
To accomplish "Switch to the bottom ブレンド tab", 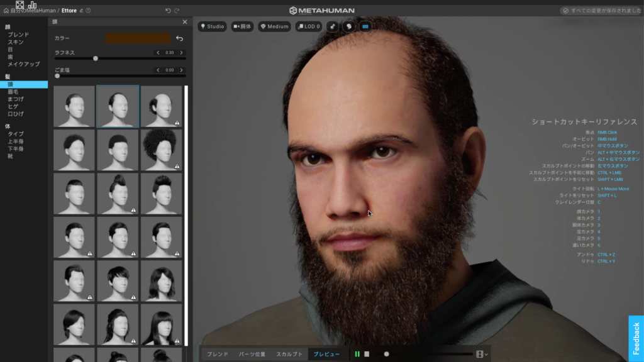I will coord(217,354).
